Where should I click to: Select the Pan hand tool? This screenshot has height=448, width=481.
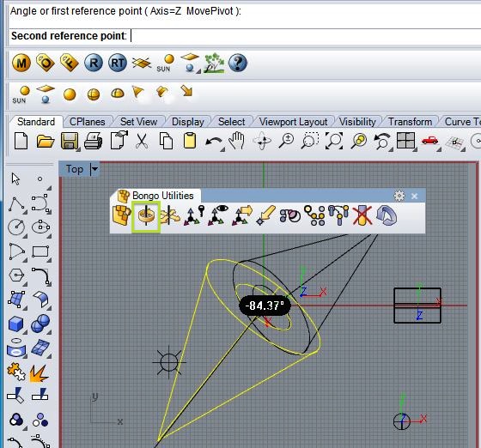236,141
